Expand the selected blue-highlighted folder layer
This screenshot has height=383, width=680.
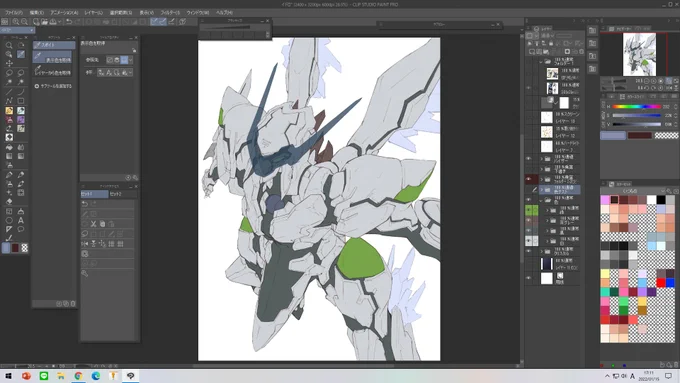coord(541,190)
